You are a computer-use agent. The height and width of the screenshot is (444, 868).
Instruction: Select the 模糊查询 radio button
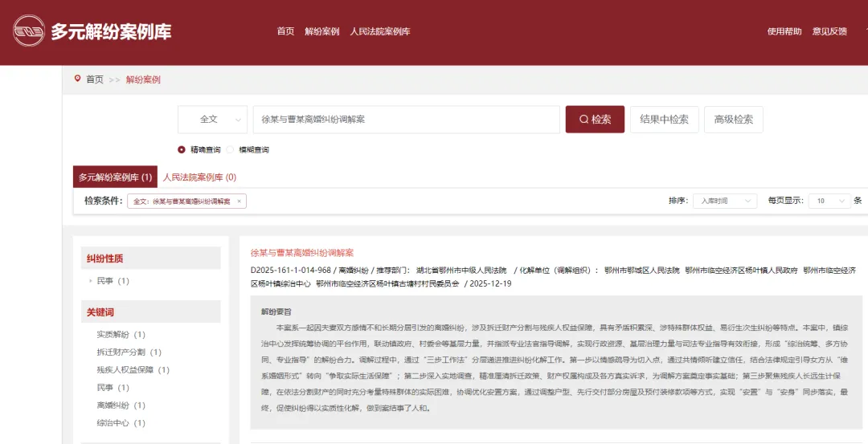[x=231, y=149]
